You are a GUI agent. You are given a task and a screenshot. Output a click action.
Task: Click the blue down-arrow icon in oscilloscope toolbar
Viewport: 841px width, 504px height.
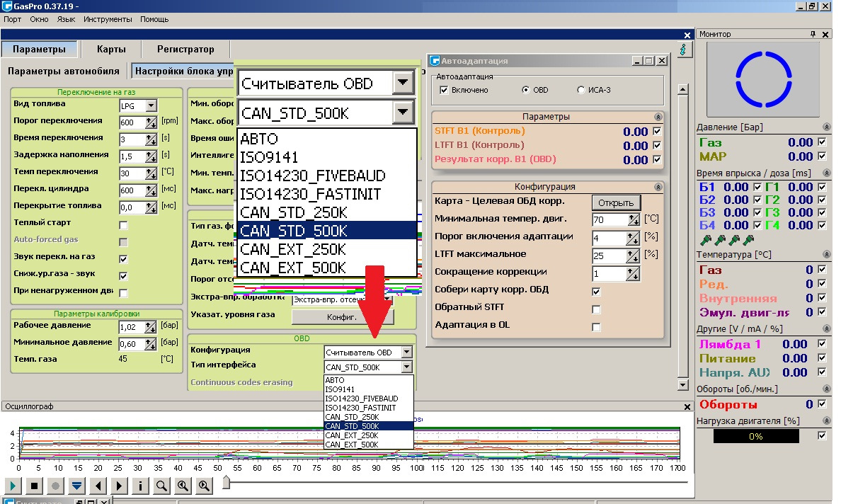(76, 486)
